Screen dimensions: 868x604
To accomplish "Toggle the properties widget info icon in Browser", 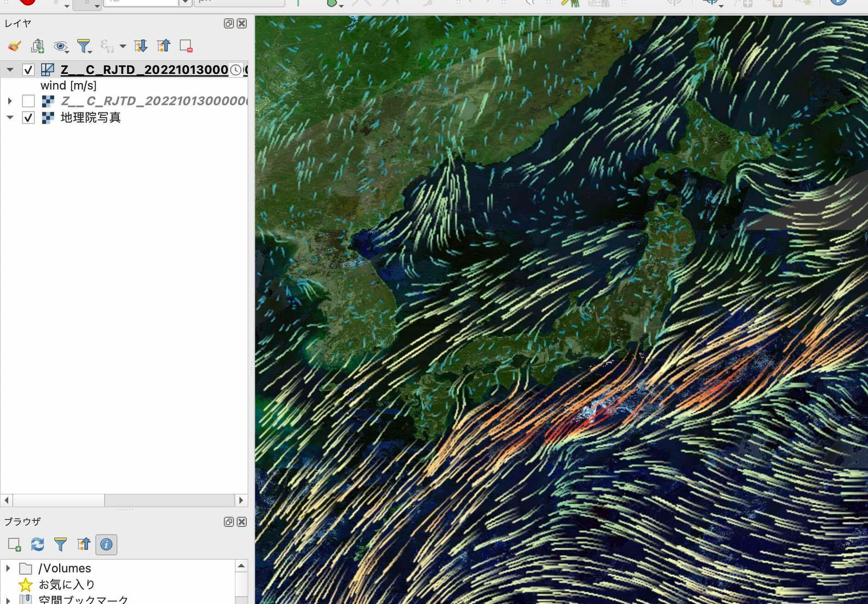I will [106, 544].
